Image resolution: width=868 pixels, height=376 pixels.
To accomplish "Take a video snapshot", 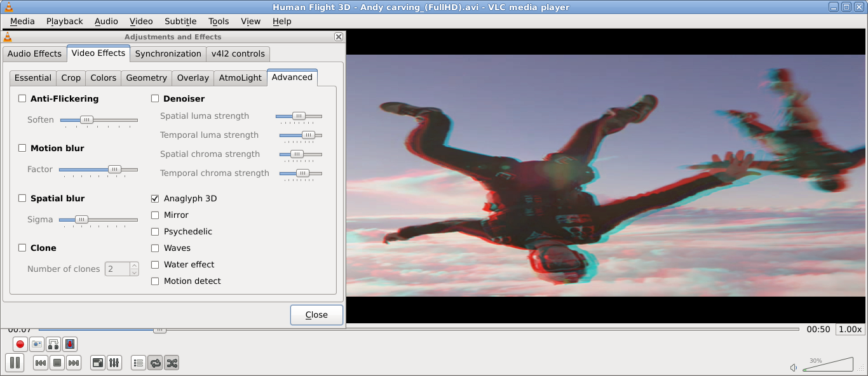I will tap(37, 344).
